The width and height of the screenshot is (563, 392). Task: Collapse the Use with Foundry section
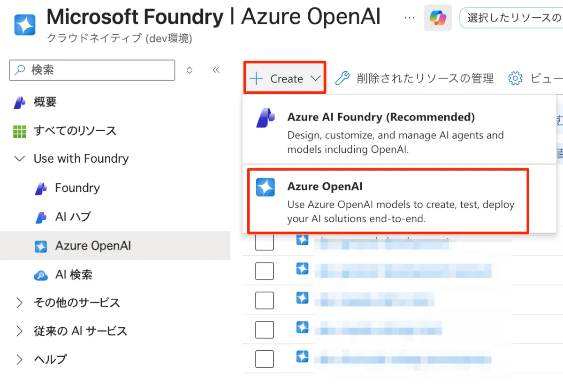pos(20,159)
